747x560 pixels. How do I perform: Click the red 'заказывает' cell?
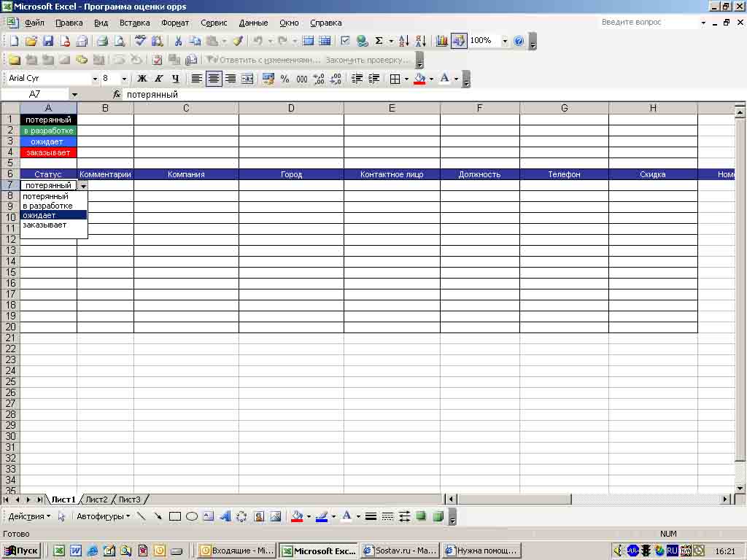coord(48,152)
